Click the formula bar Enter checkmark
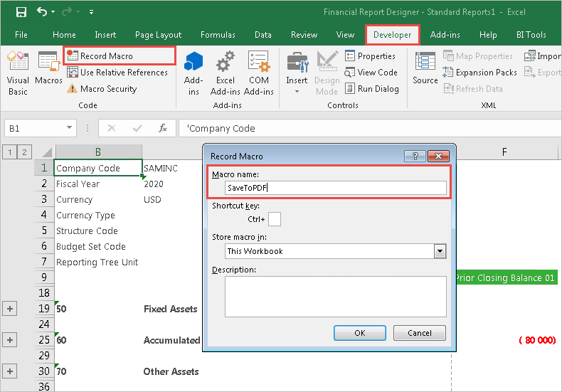 (x=137, y=128)
